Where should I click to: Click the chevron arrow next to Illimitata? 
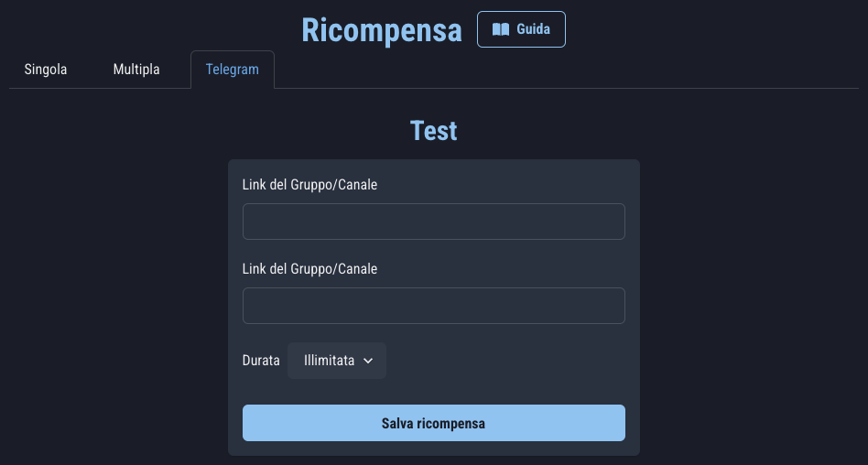(x=368, y=361)
